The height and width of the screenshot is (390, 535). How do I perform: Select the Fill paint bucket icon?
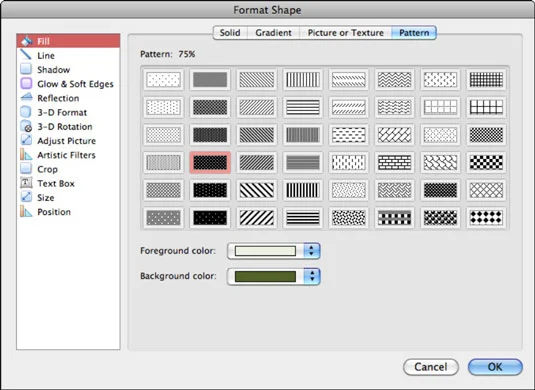pos(26,41)
